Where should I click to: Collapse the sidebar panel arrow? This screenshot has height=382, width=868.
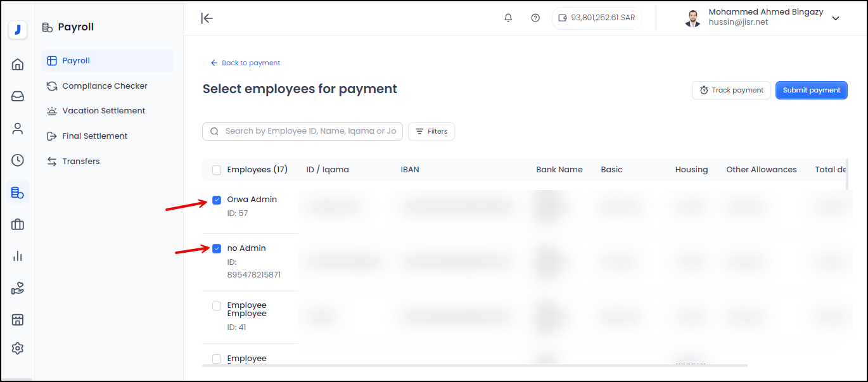point(207,18)
